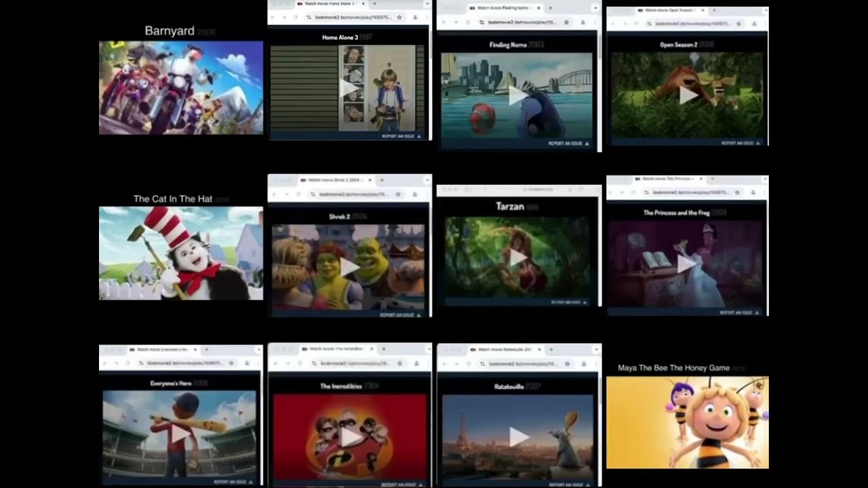This screenshot has width=868, height=488.
Task: Open profile icon in Princess and Frog window
Action: tap(753, 192)
